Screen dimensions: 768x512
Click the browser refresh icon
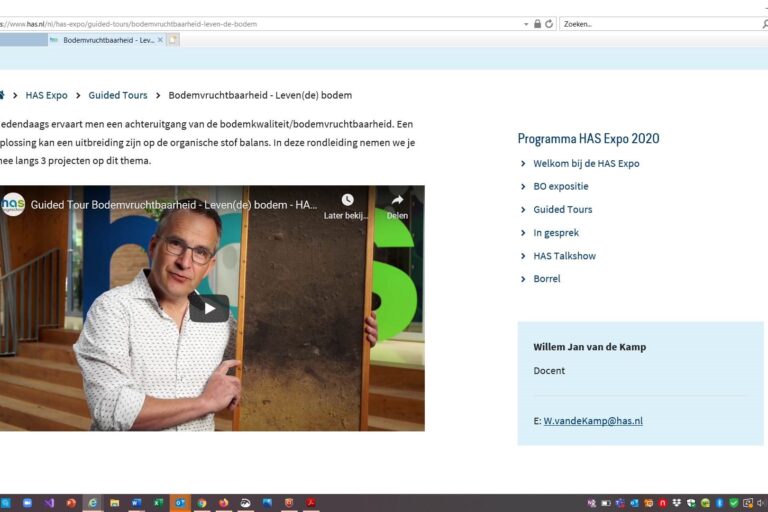point(549,24)
